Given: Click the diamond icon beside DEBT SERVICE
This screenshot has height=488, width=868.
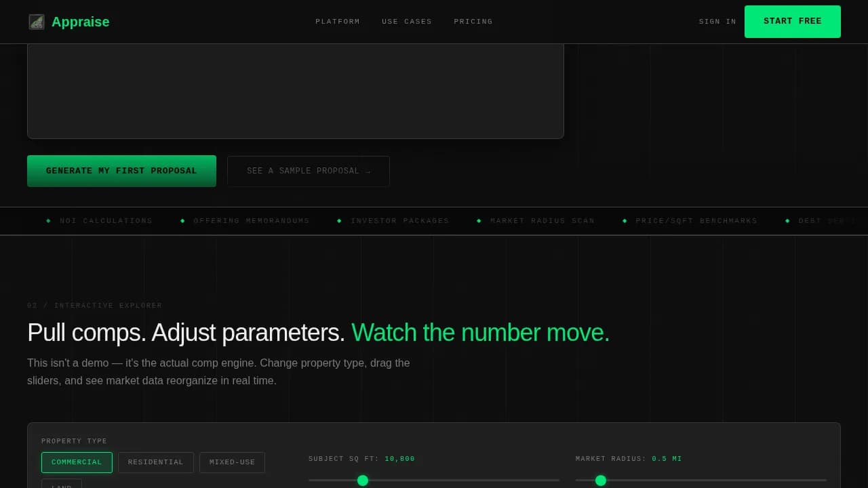Looking at the screenshot, I should [787, 220].
